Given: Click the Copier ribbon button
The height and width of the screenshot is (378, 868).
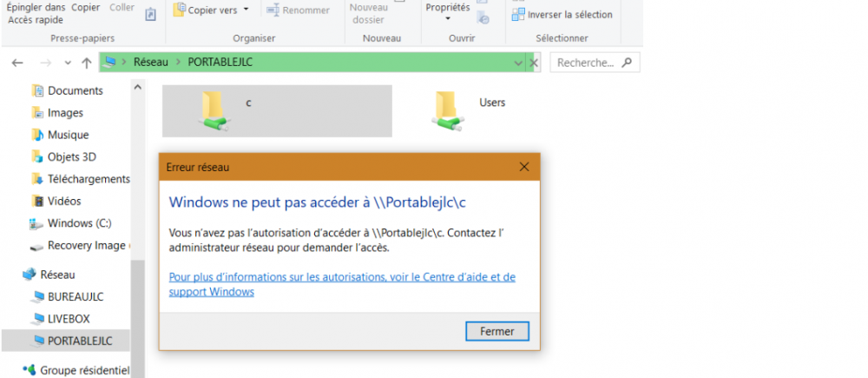Looking at the screenshot, I should [86, 8].
